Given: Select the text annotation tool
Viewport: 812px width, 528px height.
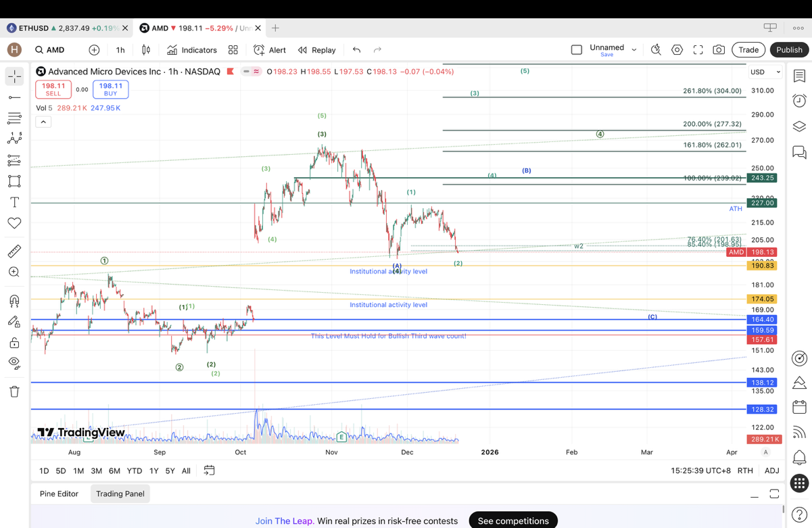Looking at the screenshot, I should (x=14, y=202).
